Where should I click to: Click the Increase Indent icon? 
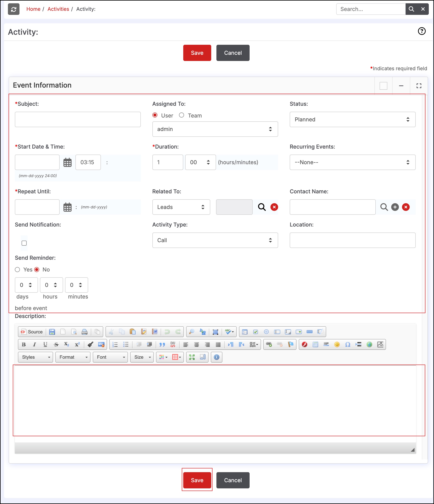tap(149, 344)
